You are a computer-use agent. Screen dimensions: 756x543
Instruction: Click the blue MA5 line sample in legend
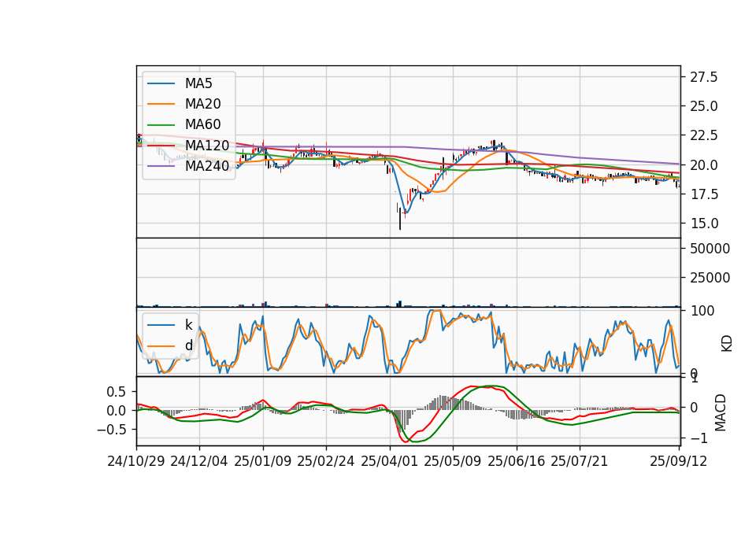click(x=161, y=83)
